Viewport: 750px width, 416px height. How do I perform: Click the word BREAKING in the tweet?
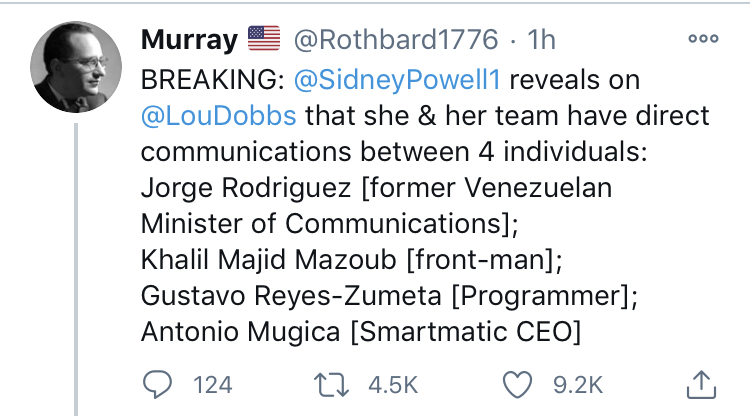coord(209,80)
